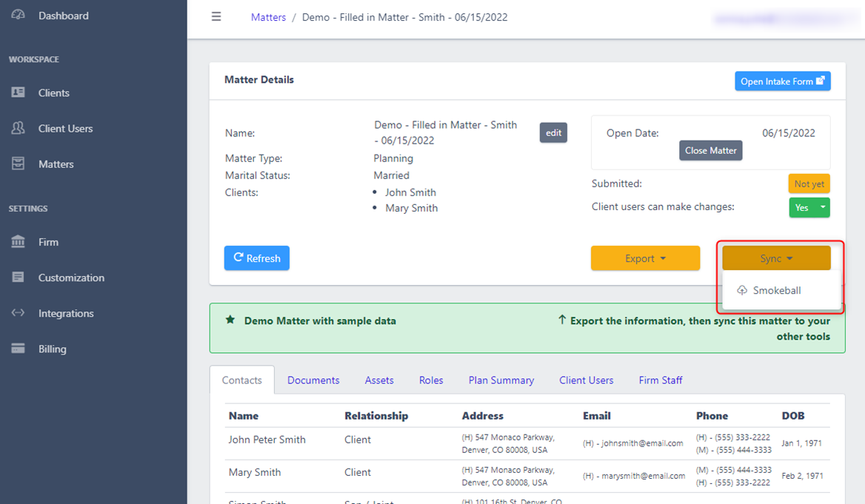Viewport: 865px width, 504px height.
Task: Collapse the Sync dropdown button
Action: point(776,258)
